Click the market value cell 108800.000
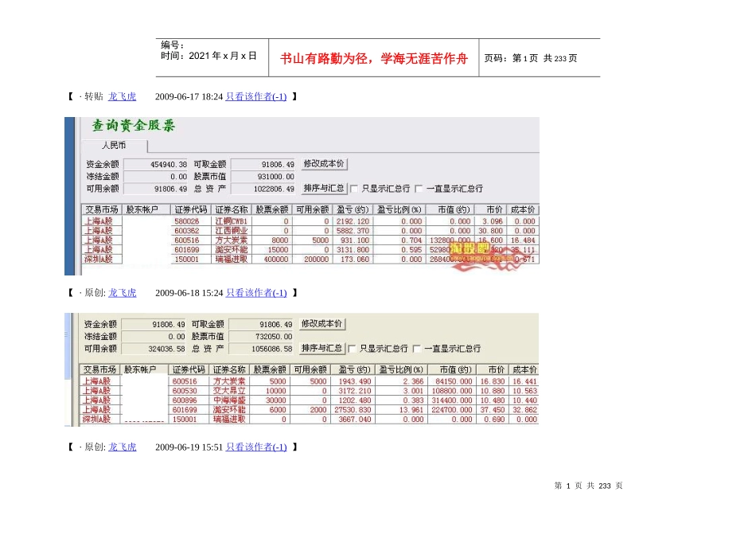The image size is (756, 535). coord(454,391)
